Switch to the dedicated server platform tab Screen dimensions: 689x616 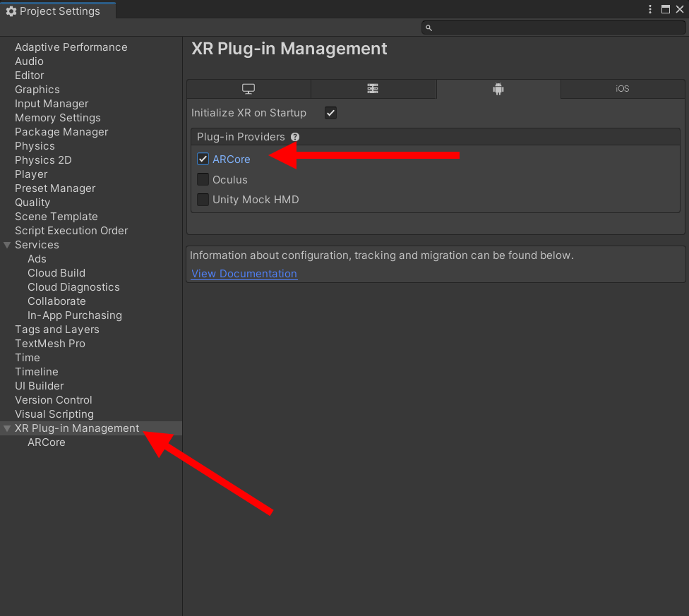click(373, 89)
